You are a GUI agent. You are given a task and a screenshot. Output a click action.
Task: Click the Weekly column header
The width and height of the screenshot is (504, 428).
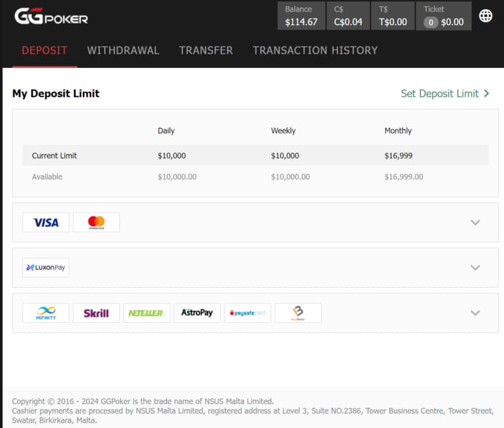[x=283, y=131]
